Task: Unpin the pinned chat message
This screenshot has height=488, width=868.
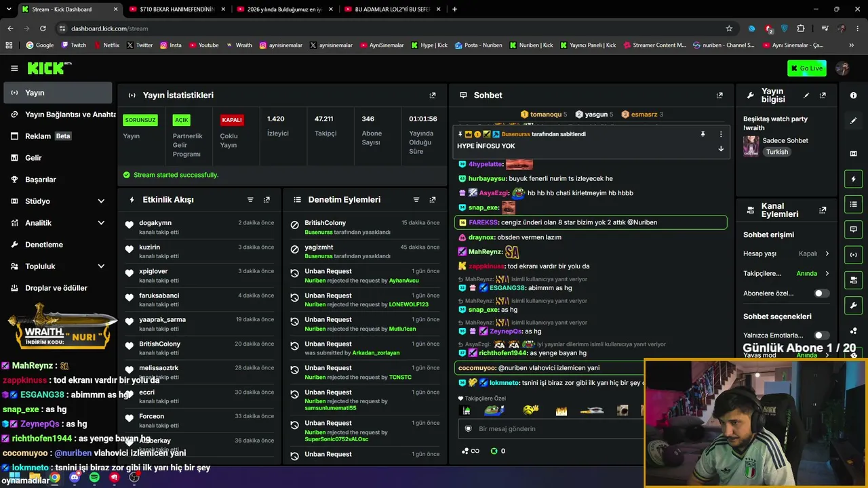Action: pos(703,134)
